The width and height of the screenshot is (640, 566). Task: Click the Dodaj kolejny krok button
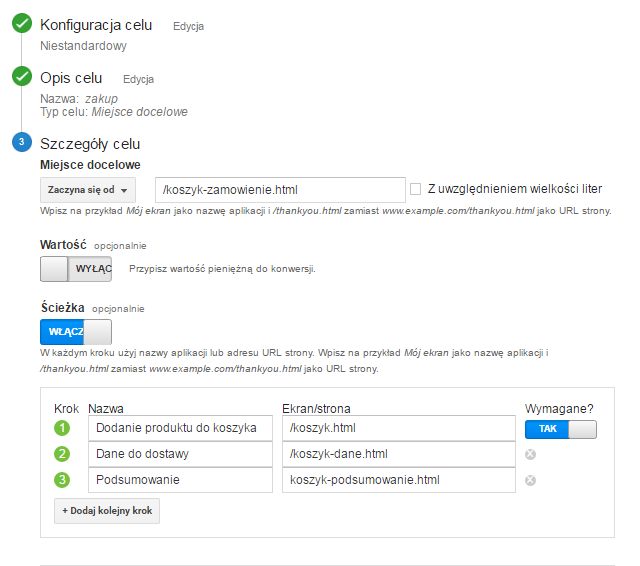(x=107, y=511)
